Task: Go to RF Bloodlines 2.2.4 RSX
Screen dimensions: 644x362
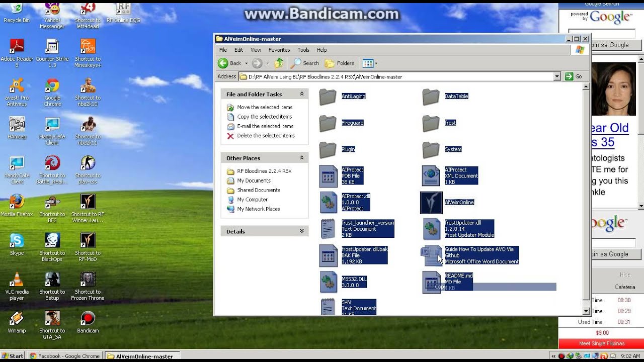Action: (x=264, y=171)
